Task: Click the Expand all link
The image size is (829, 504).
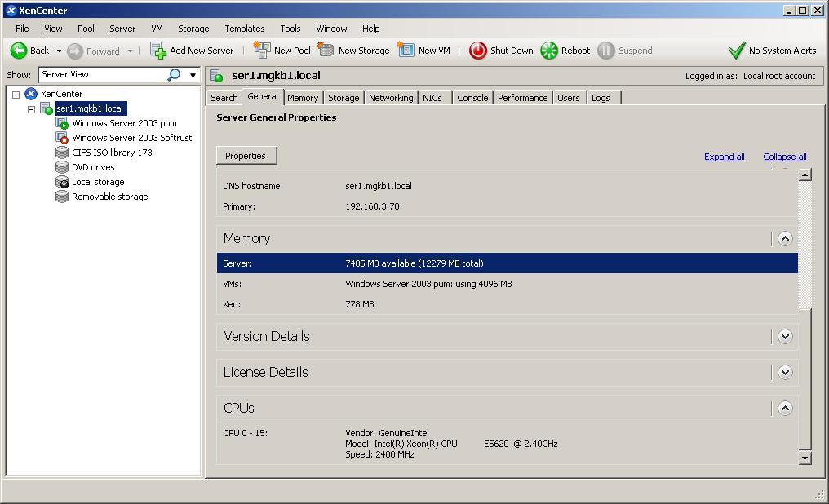Action: tap(725, 157)
